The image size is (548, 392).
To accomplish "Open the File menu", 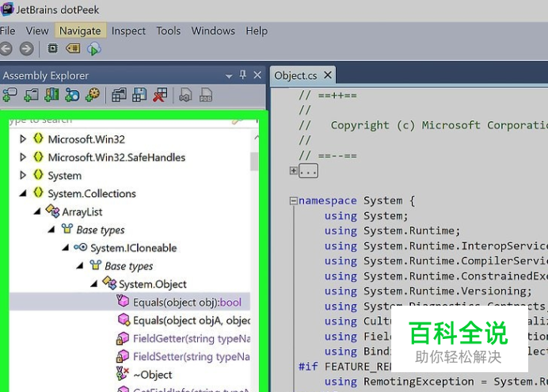I will pos(8,31).
